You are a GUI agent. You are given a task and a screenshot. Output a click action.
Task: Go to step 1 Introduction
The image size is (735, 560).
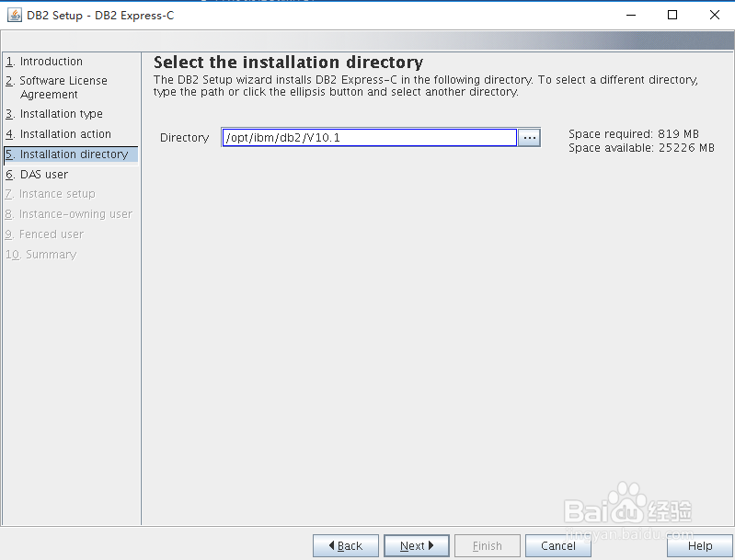44,62
